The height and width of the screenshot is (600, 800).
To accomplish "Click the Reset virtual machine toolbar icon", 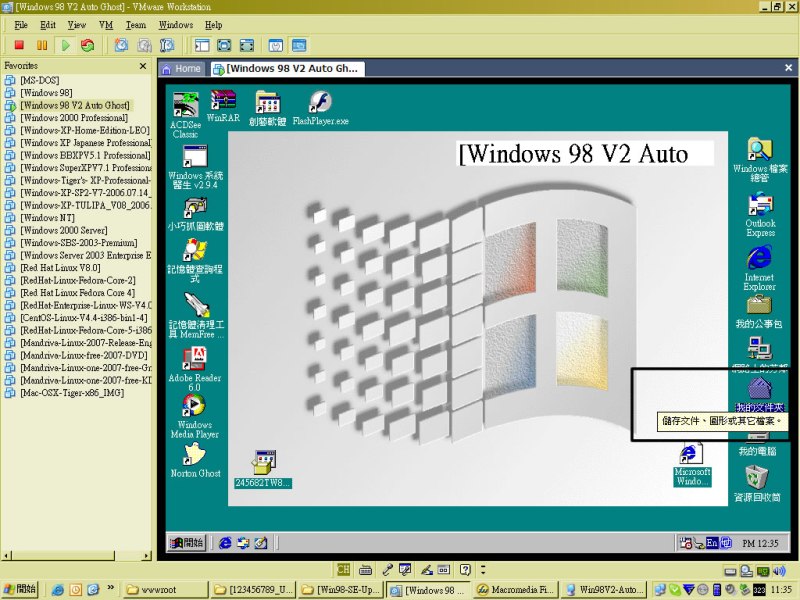I will 88,45.
